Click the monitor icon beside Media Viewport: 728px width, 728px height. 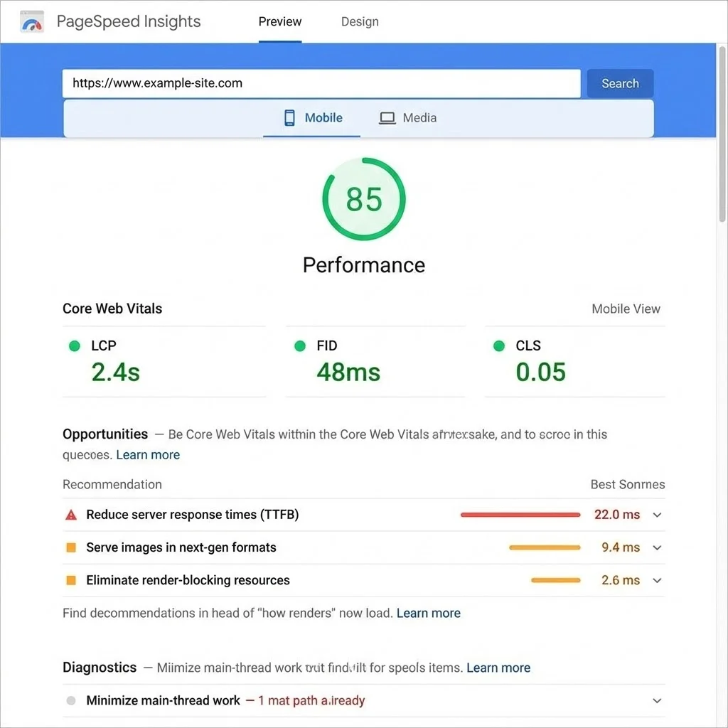click(386, 118)
